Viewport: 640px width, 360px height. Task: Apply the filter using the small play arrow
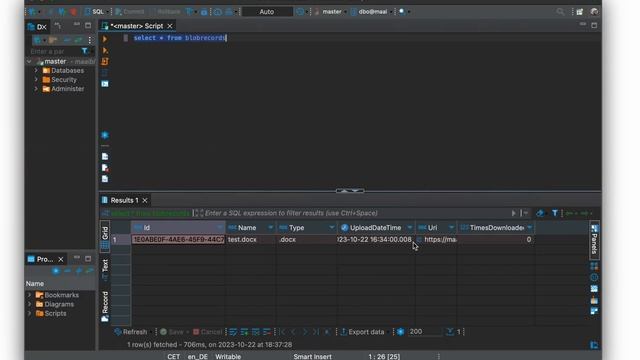coord(513,213)
